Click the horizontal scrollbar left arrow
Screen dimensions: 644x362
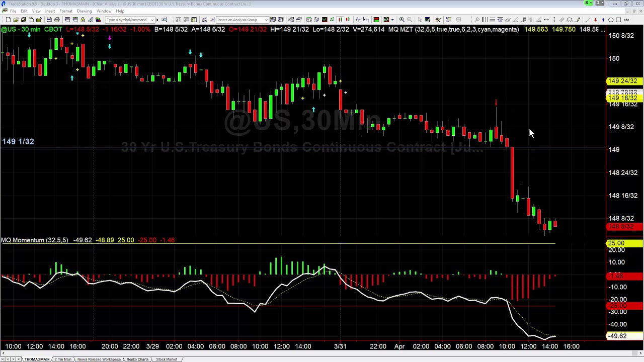coord(3,353)
